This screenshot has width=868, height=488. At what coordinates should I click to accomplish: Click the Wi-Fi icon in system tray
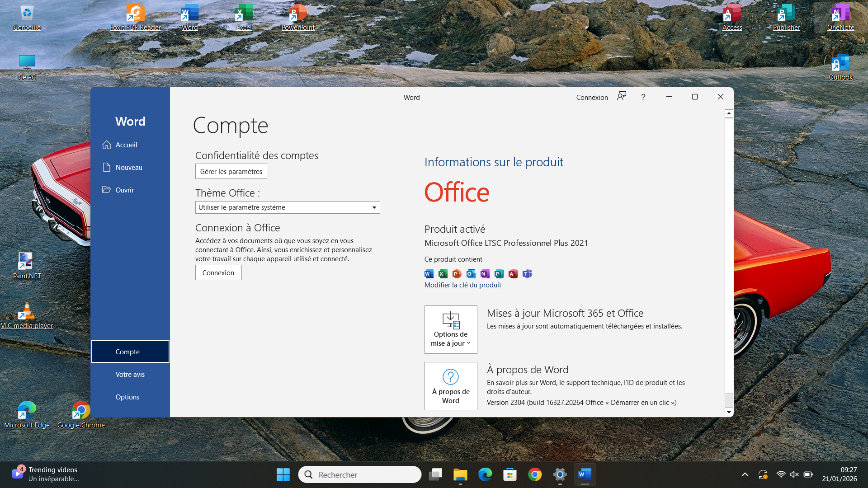781,474
